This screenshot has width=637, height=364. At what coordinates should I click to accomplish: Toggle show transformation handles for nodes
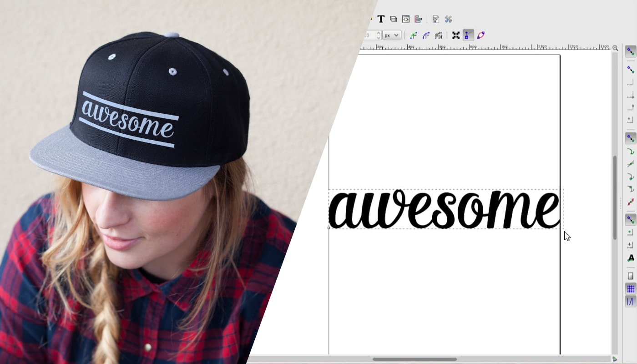point(455,35)
